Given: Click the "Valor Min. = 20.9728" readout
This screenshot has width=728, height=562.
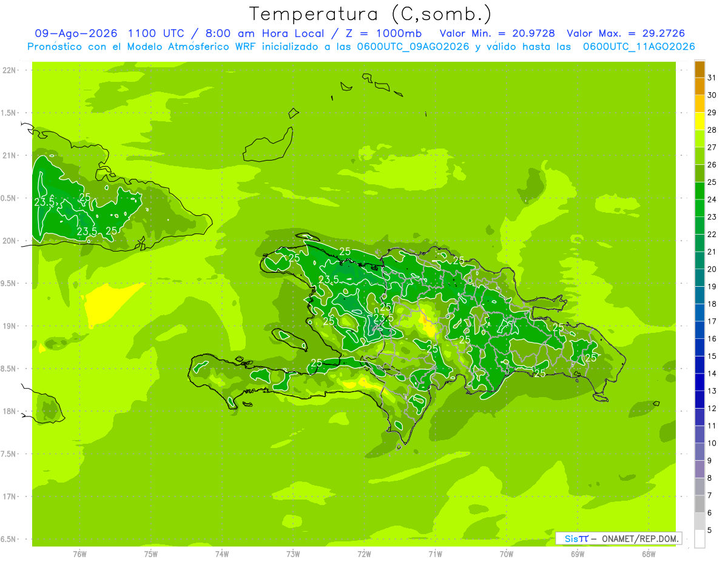Looking at the screenshot, I should tap(497, 33).
